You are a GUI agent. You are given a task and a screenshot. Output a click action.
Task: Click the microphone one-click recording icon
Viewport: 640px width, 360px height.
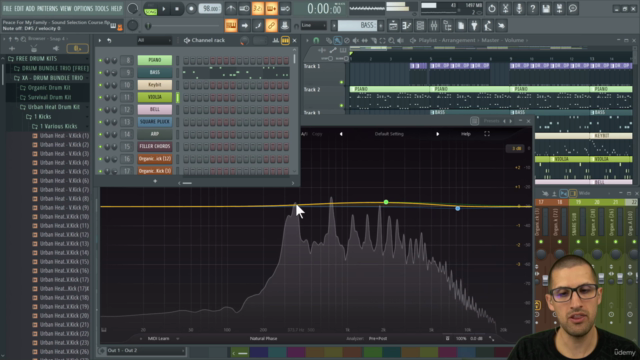[519, 9]
